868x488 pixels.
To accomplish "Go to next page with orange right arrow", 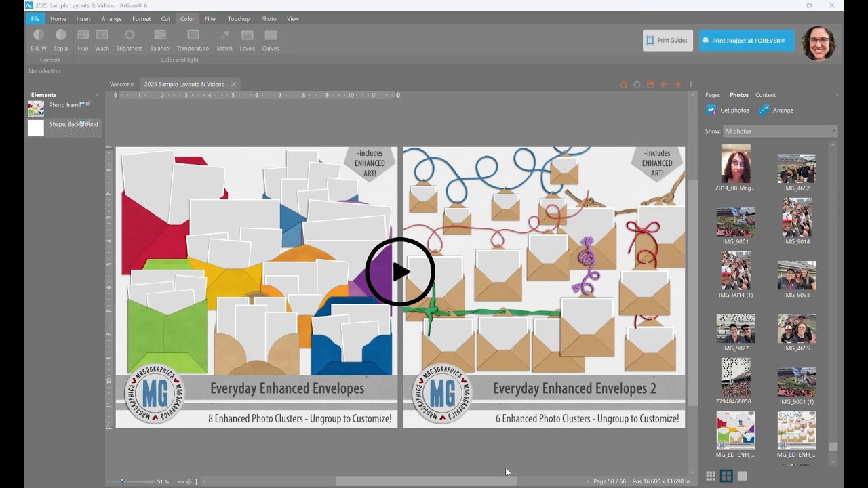I will point(677,85).
